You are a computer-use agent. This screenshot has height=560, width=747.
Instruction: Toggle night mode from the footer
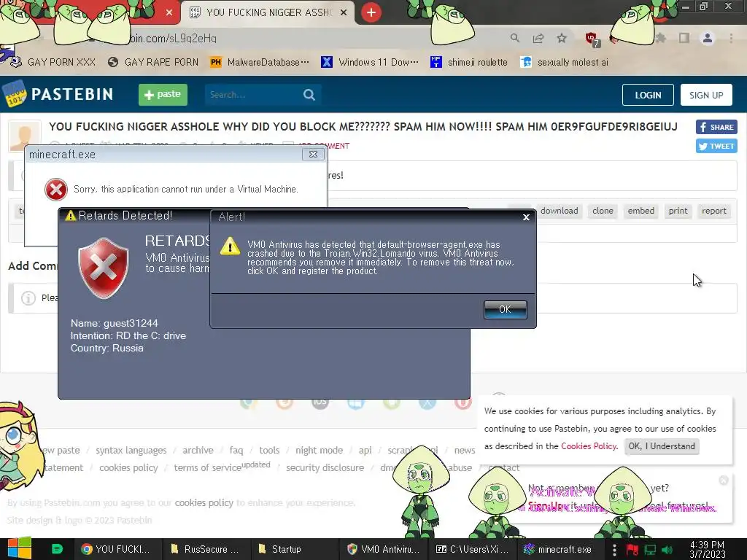319,450
